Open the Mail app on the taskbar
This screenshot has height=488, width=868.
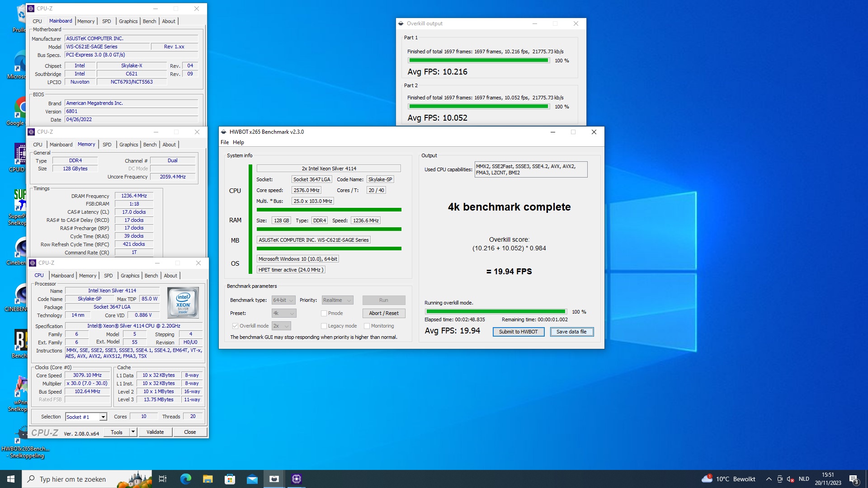(x=252, y=479)
